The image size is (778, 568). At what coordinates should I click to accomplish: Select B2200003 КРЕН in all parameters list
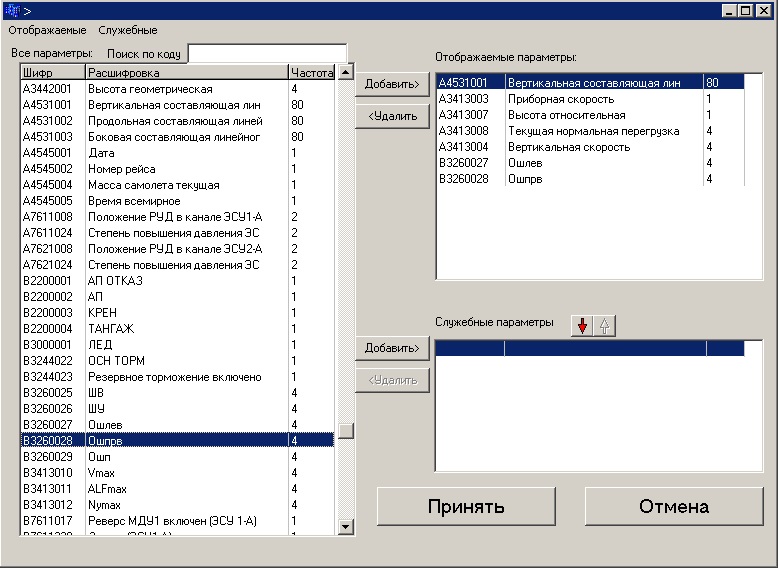pyautogui.click(x=150, y=313)
